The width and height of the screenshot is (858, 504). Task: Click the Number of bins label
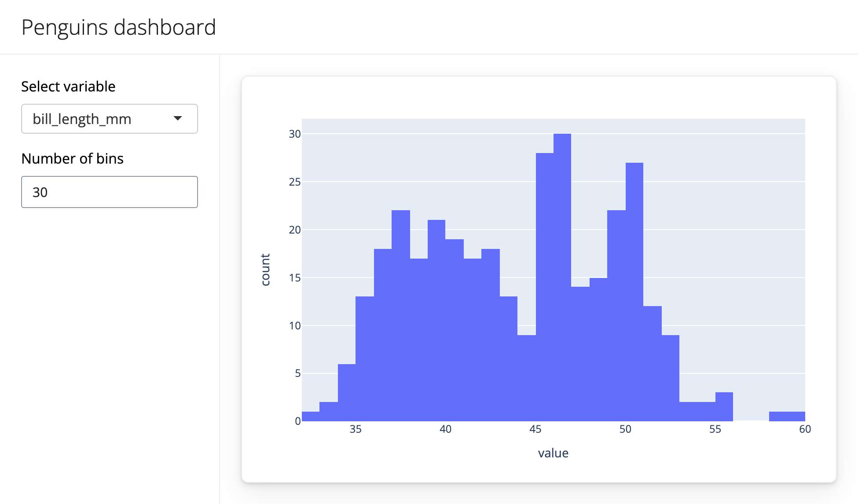point(73,158)
